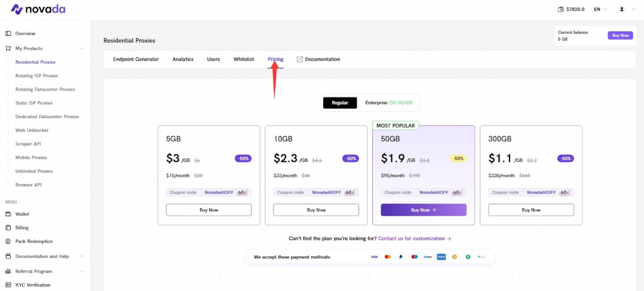This screenshot has height=291, width=644.
Task: Open Scraper API in the sidebar
Action: (x=28, y=144)
